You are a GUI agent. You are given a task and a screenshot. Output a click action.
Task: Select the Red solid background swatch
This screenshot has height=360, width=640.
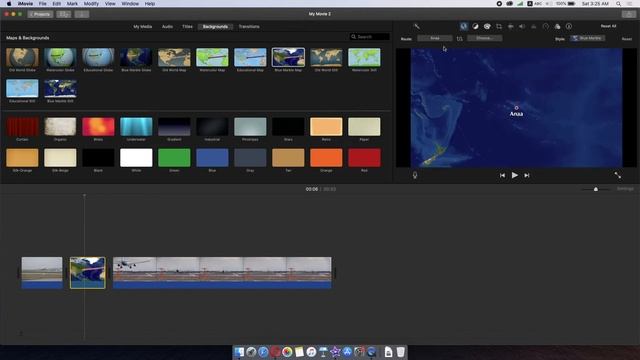click(364, 158)
